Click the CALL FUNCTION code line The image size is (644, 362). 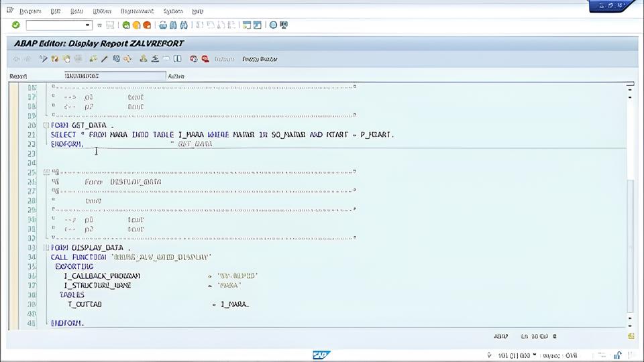click(x=131, y=257)
